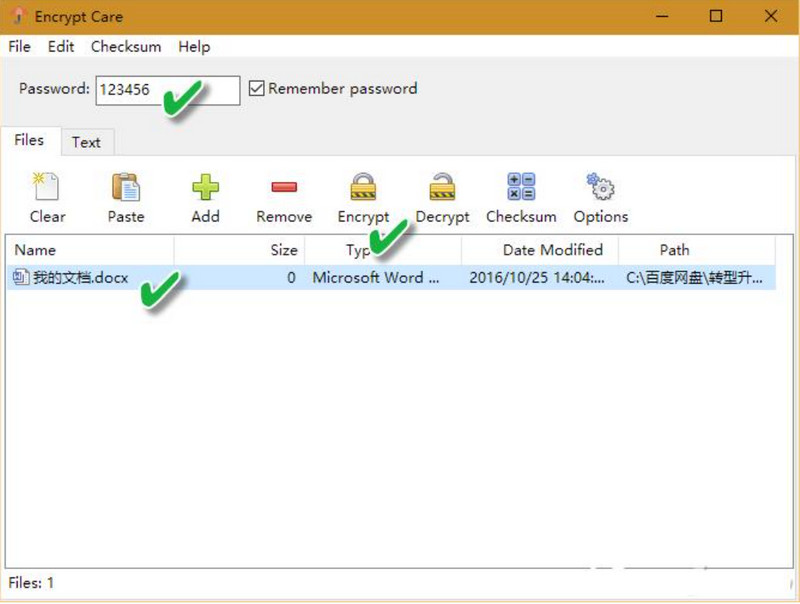Image resolution: width=800 pixels, height=604 pixels.
Task: Click the Clear toolbar icon
Action: click(x=46, y=186)
